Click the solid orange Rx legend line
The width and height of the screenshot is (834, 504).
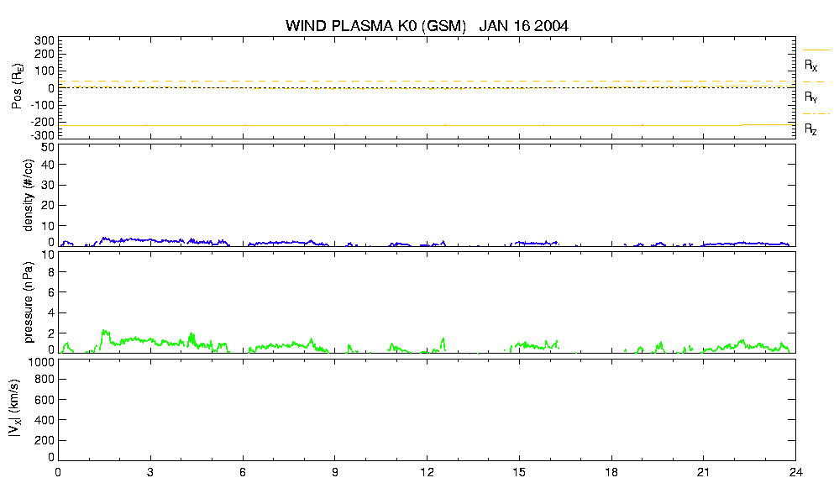(816, 50)
